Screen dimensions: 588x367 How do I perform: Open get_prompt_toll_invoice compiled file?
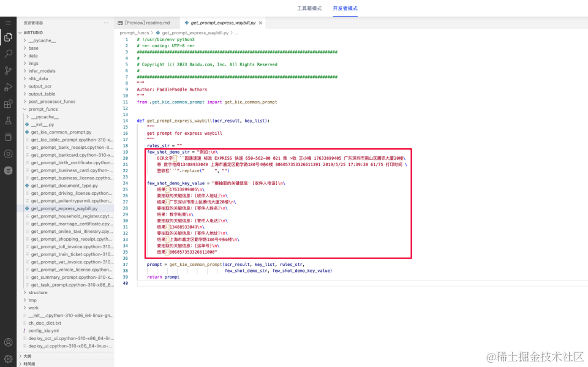[x=72, y=246]
